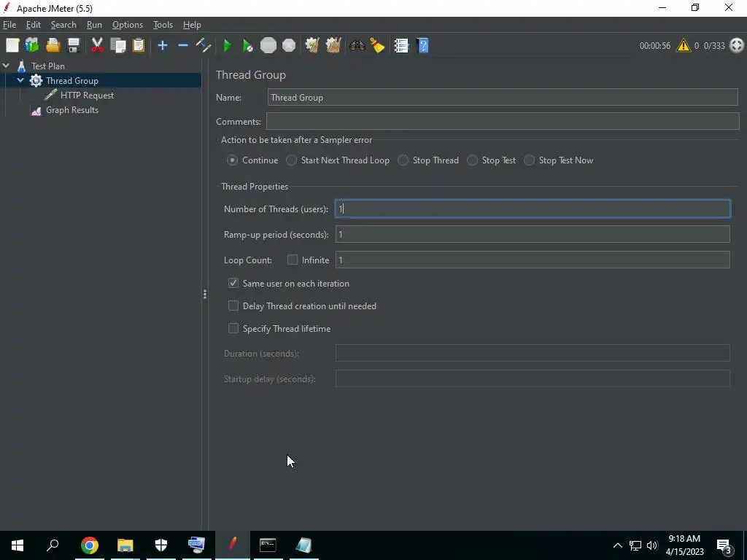The image size is (747, 560).
Task: Choose the Stop Test Now option
Action: point(529,160)
